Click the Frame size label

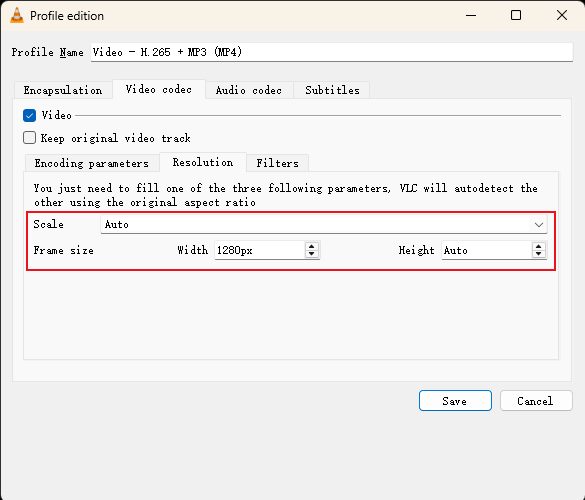pyautogui.click(x=63, y=250)
